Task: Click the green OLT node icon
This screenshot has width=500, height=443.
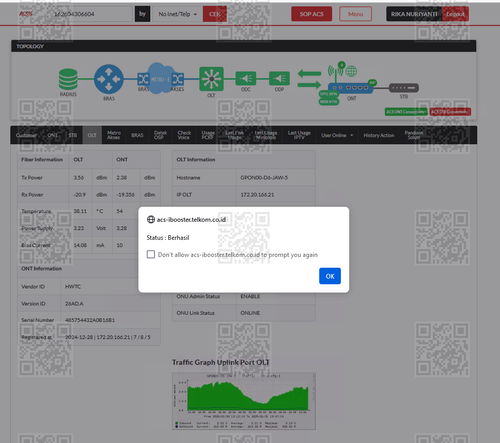Action: [211, 79]
